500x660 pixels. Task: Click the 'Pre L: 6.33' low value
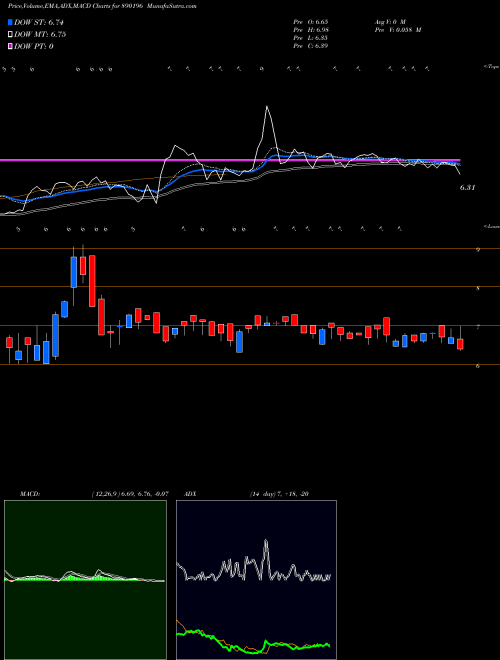coord(311,38)
